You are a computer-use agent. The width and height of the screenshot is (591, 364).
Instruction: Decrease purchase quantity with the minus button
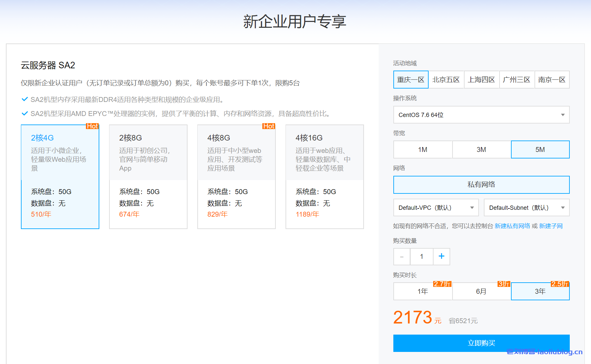pos(402,256)
